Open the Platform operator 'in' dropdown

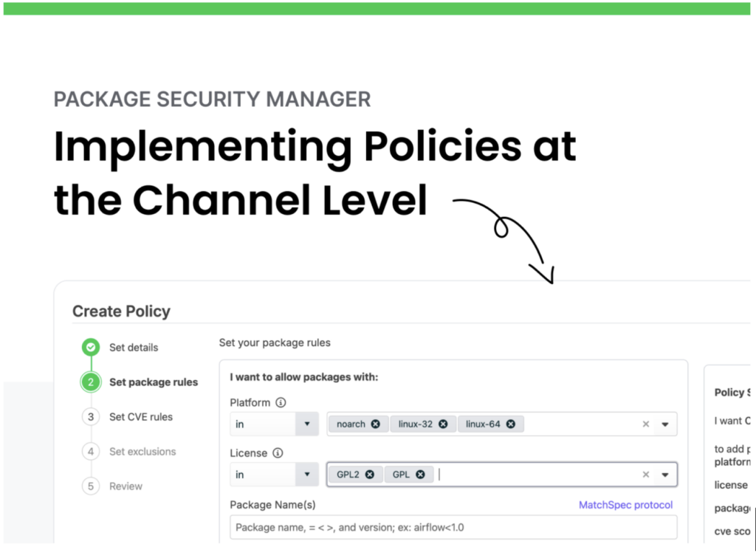coord(306,424)
